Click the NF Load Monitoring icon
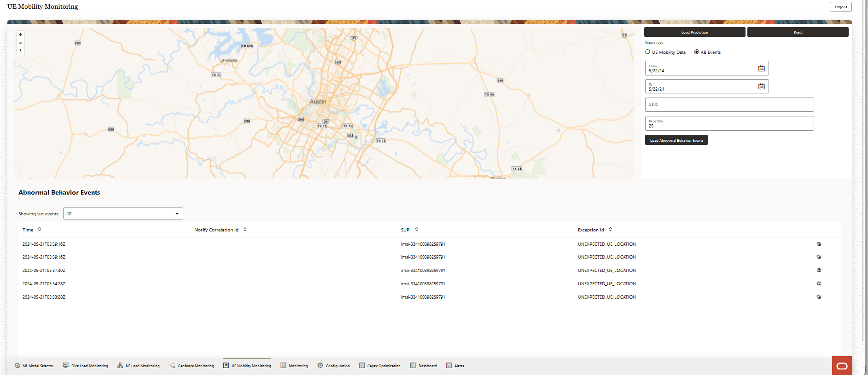 point(120,365)
